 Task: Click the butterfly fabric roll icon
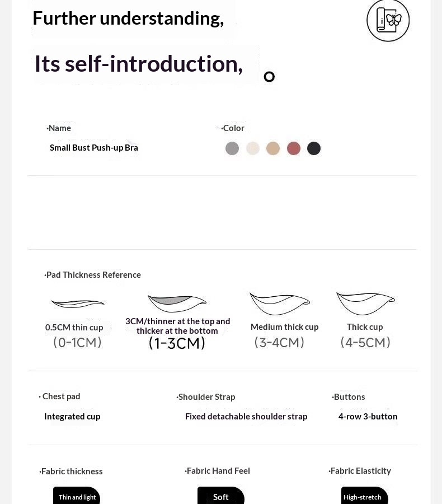388,20
